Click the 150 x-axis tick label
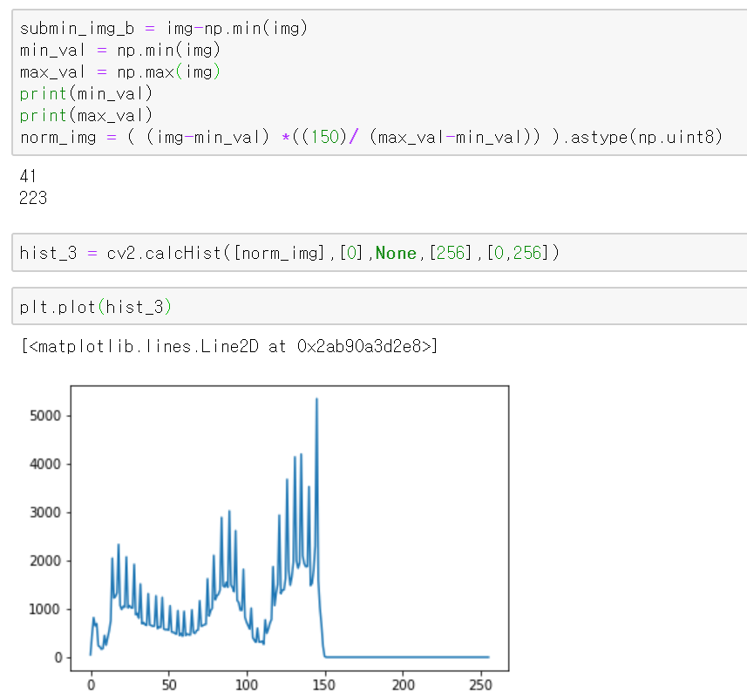Image resolution: width=747 pixels, height=700 pixels. 324,685
